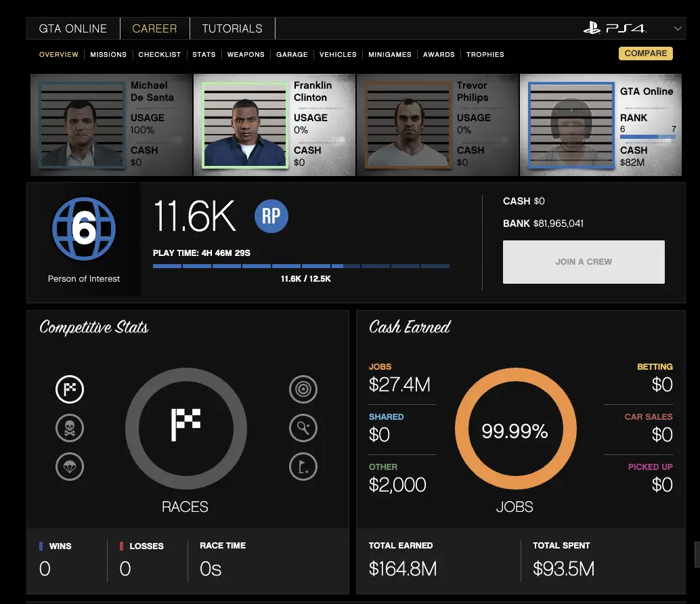Click the blue RP badge icon
The width and height of the screenshot is (700, 604).
tap(271, 216)
